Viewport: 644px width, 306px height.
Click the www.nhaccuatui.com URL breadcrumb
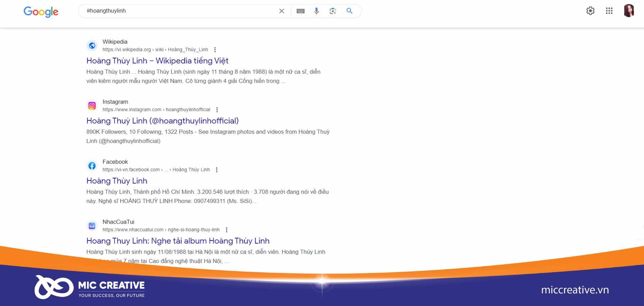tap(161, 230)
